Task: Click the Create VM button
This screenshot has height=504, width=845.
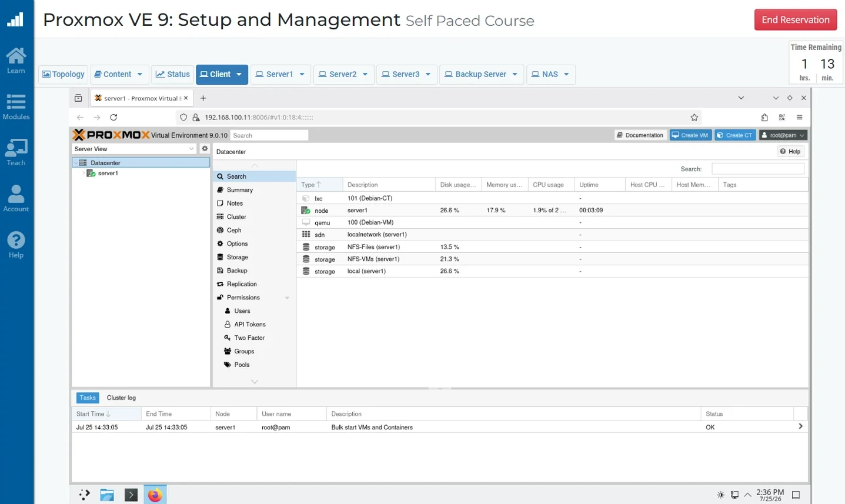Action: (690, 135)
